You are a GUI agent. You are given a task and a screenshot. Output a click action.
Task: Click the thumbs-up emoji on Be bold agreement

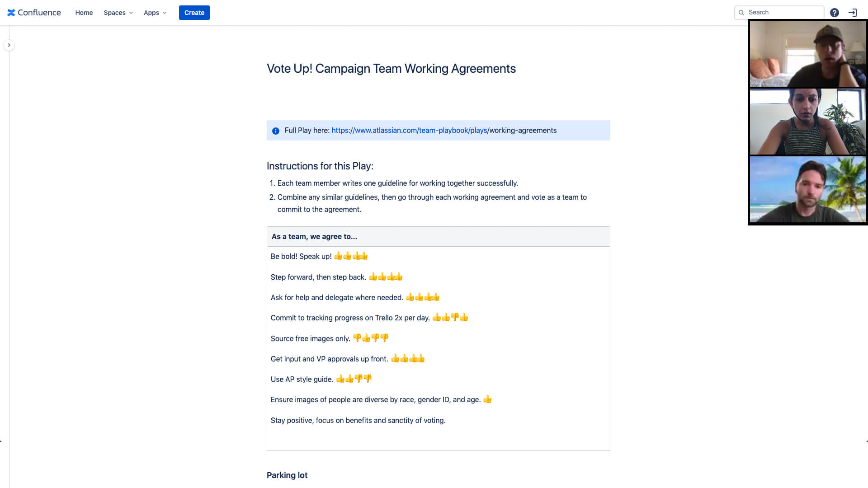pos(339,256)
